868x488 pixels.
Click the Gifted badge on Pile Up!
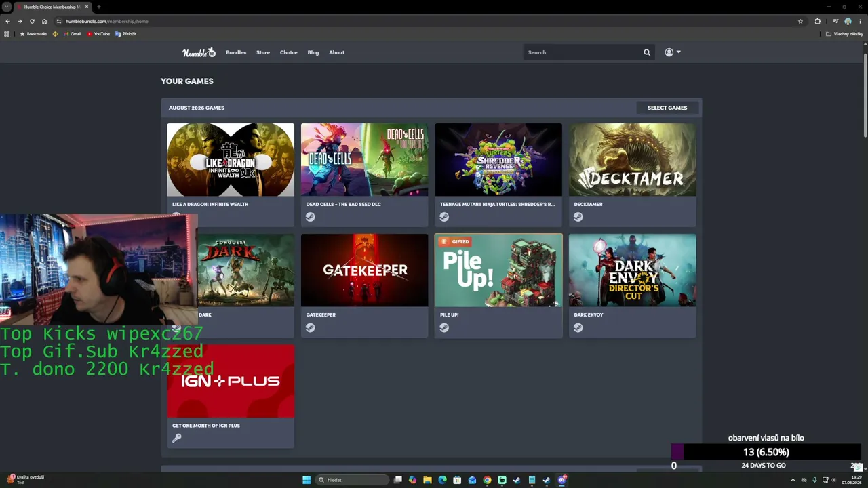pyautogui.click(x=454, y=241)
